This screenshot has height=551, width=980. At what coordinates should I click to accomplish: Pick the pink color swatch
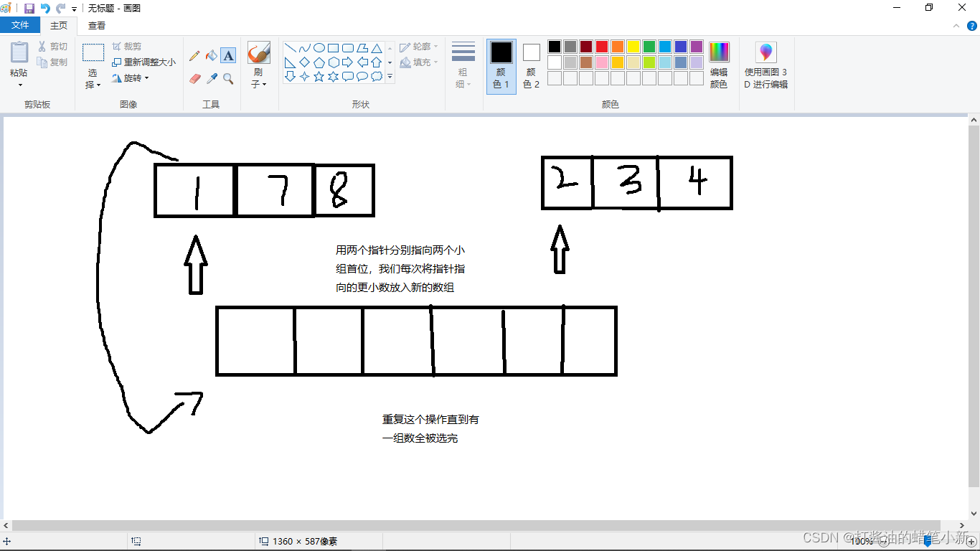pyautogui.click(x=602, y=62)
